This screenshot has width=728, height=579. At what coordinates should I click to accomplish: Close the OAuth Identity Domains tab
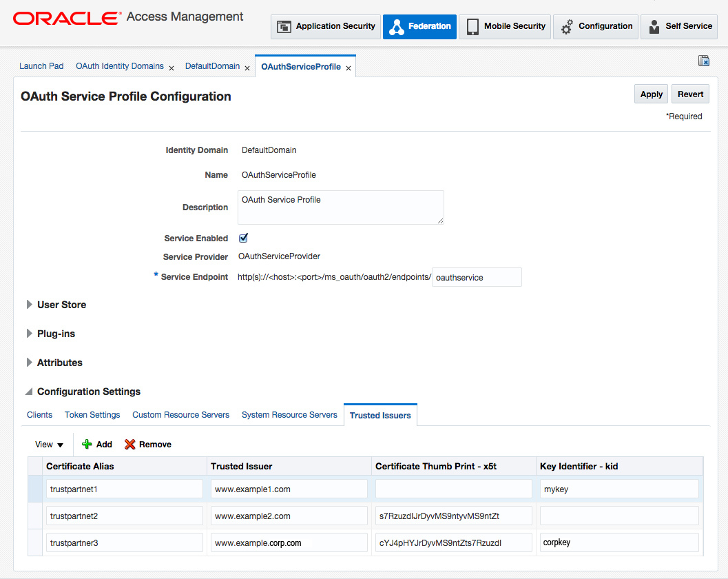click(171, 68)
